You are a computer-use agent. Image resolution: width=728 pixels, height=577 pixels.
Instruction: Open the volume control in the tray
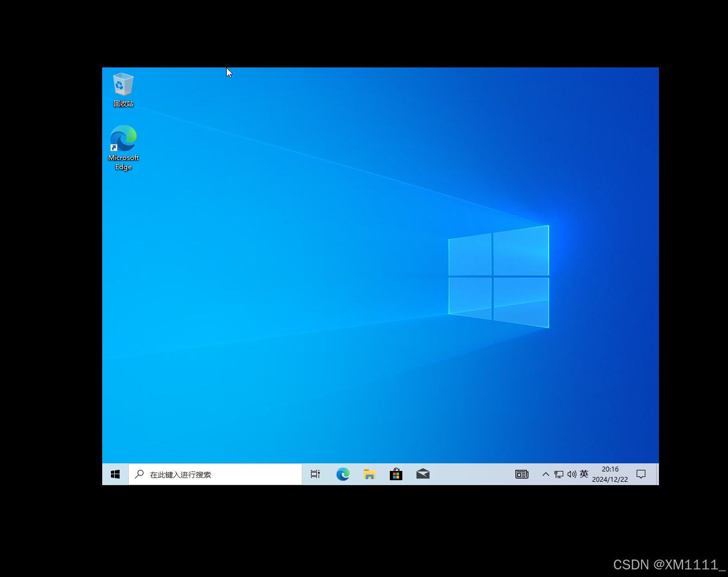pyautogui.click(x=571, y=474)
